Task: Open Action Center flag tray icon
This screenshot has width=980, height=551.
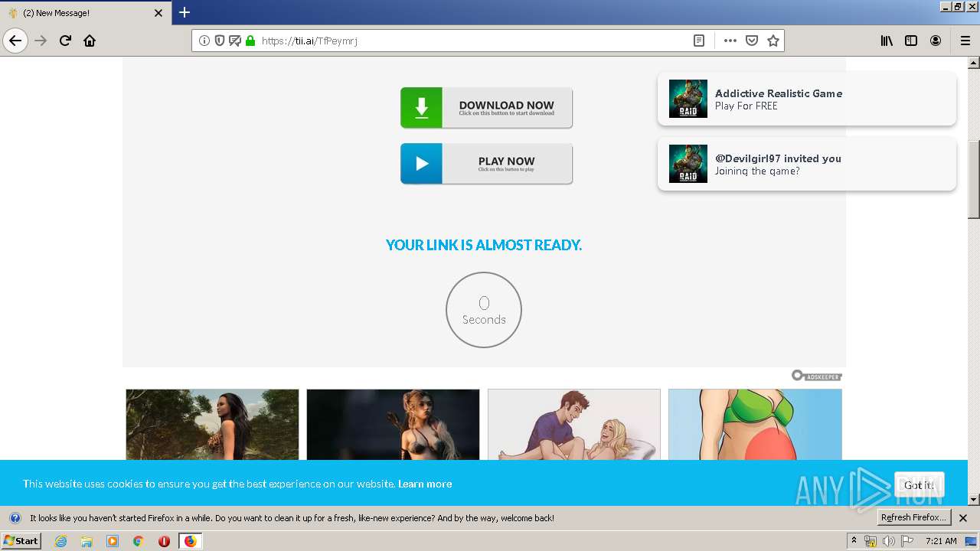Action: tap(907, 541)
